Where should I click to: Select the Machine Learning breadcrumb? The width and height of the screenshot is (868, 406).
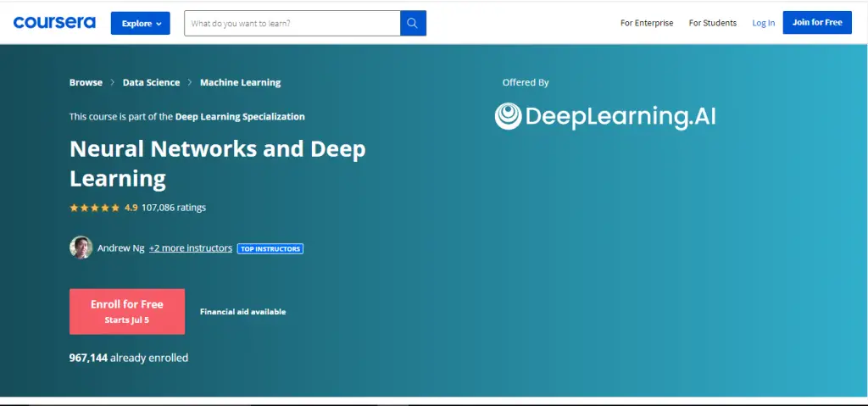click(240, 83)
